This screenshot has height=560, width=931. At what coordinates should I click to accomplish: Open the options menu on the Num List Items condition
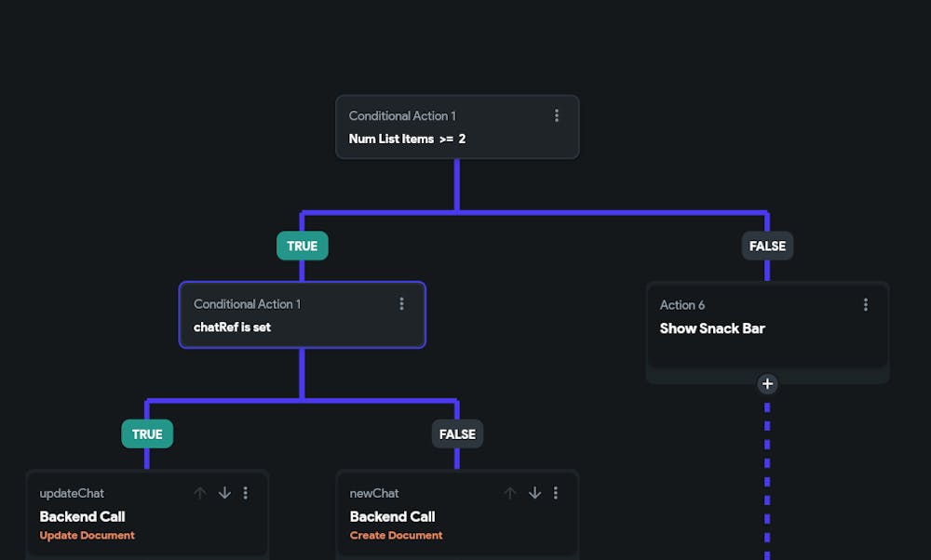point(557,115)
